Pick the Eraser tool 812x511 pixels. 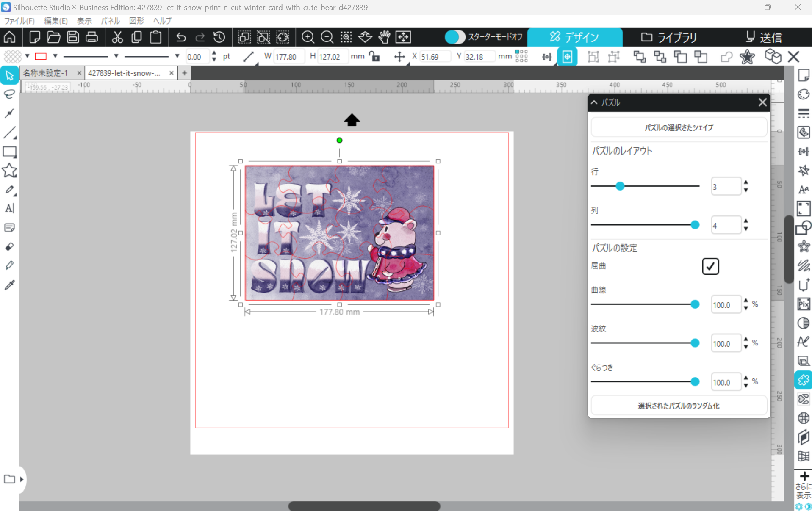click(x=9, y=246)
